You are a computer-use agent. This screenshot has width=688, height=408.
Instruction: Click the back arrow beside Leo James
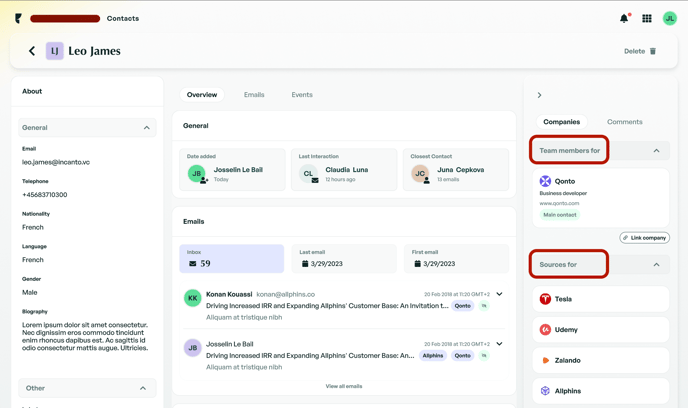(32, 51)
